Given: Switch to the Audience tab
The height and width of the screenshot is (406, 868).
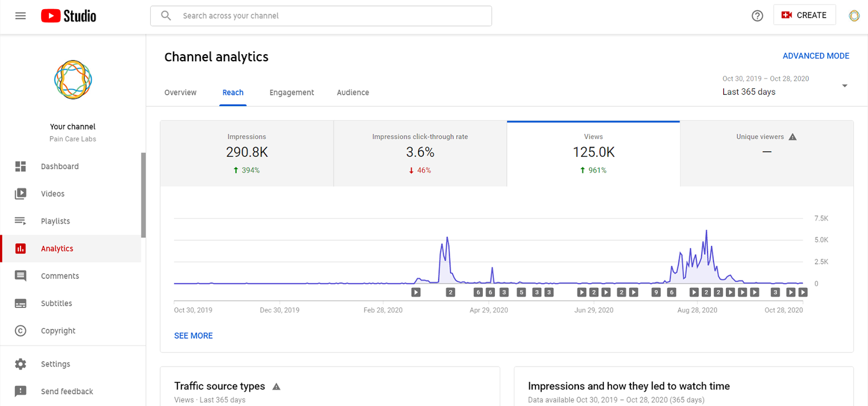Looking at the screenshot, I should pyautogui.click(x=353, y=93).
